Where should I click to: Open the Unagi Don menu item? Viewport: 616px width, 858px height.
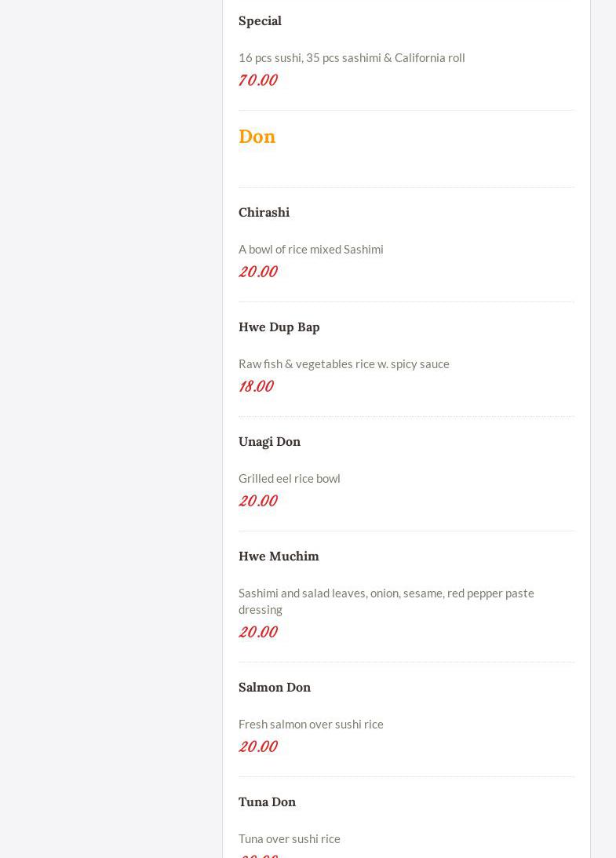tap(269, 441)
